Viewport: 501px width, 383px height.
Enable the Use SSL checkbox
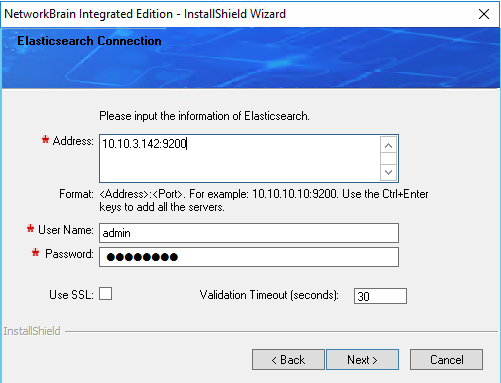pyautogui.click(x=105, y=294)
